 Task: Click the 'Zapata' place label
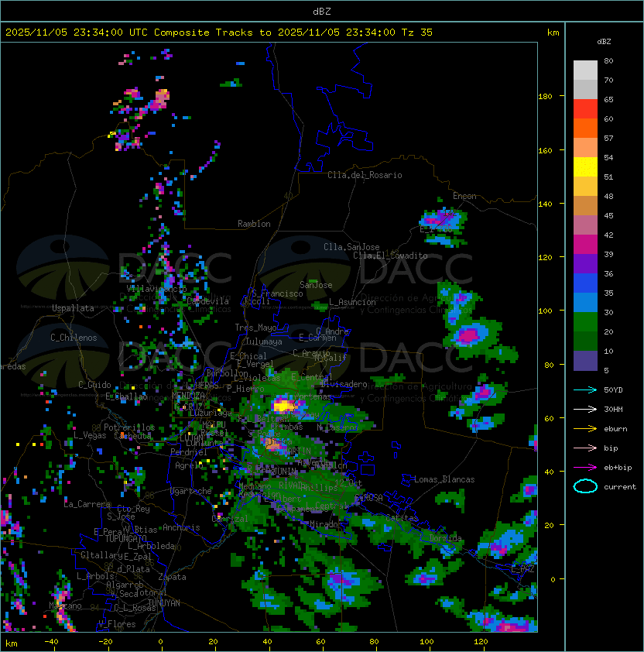[x=172, y=577]
